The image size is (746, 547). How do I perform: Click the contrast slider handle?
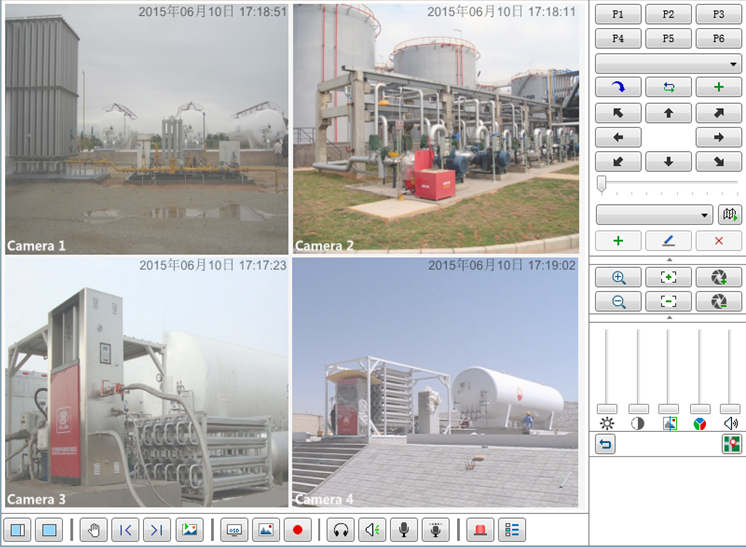638,409
